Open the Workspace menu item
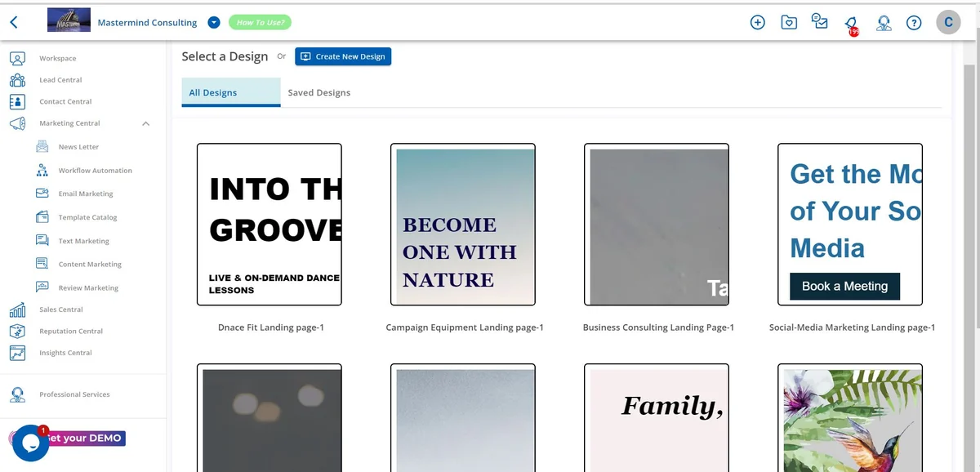This screenshot has width=980, height=472. [58, 59]
